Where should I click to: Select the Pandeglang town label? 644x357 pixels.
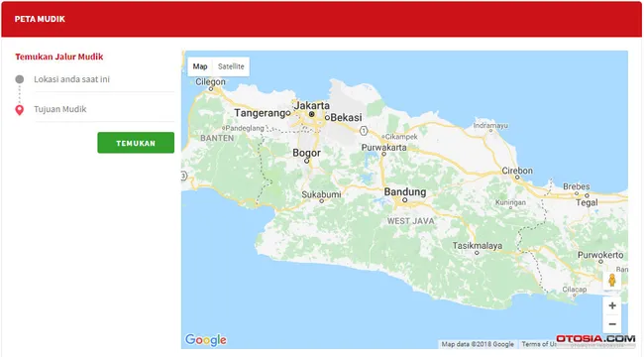[x=245, y=128]
